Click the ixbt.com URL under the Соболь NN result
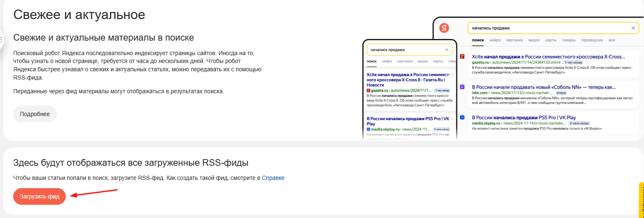 pos(512,93)
